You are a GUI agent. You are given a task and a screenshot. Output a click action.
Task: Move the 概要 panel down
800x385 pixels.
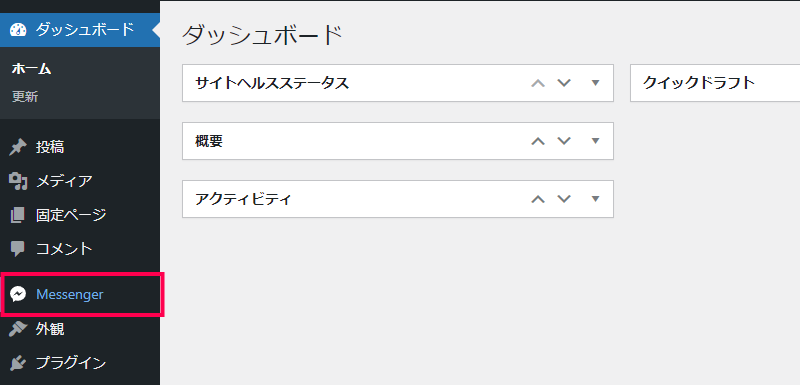[x=563, y=141]
